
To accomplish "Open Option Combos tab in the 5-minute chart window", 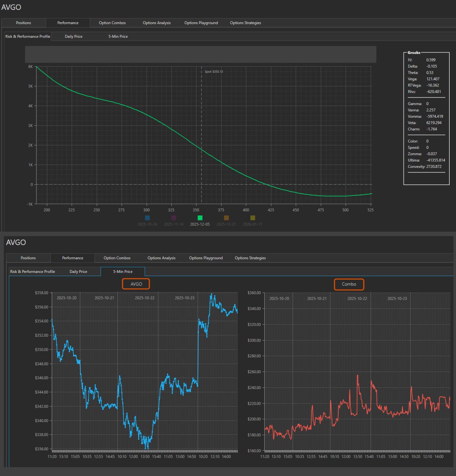I will [x=117, y=258].
